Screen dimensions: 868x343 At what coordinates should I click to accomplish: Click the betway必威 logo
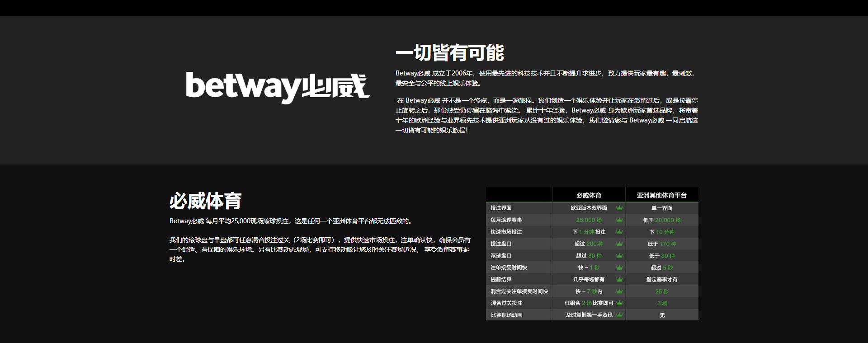coord(278,87)
